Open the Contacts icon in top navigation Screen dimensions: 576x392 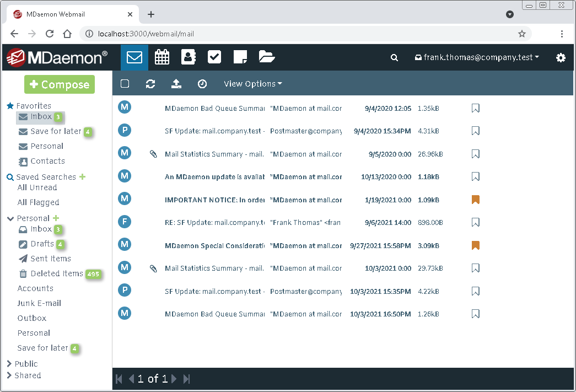tap(189, 57)
